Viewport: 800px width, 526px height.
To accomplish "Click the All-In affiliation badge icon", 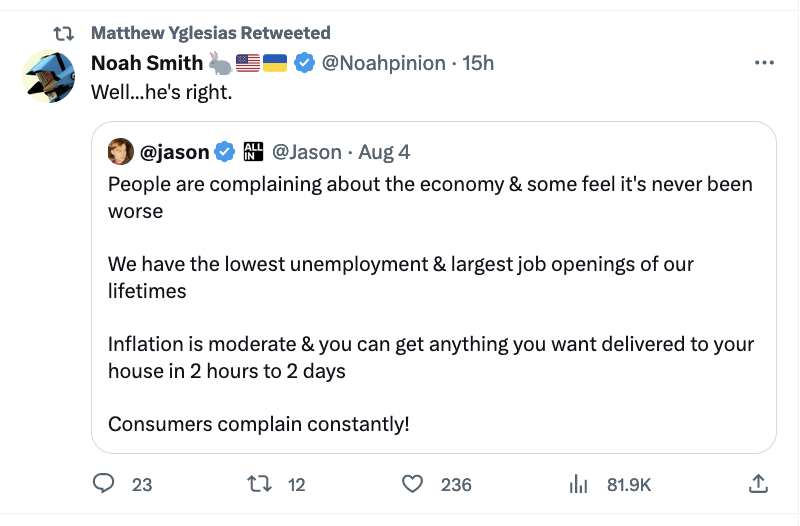I will tap(251, 152).
